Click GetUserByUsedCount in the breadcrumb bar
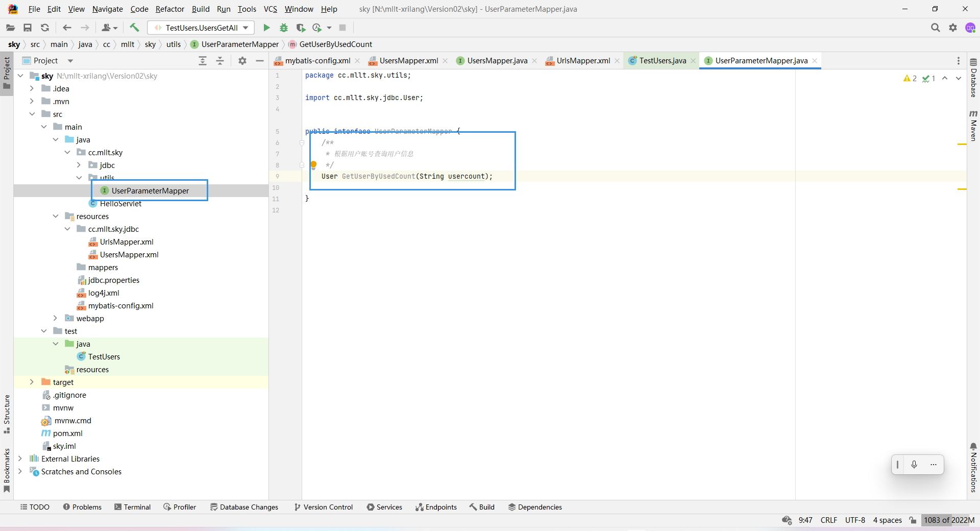Viewport: 980px width, 531px height. (335, 44)
